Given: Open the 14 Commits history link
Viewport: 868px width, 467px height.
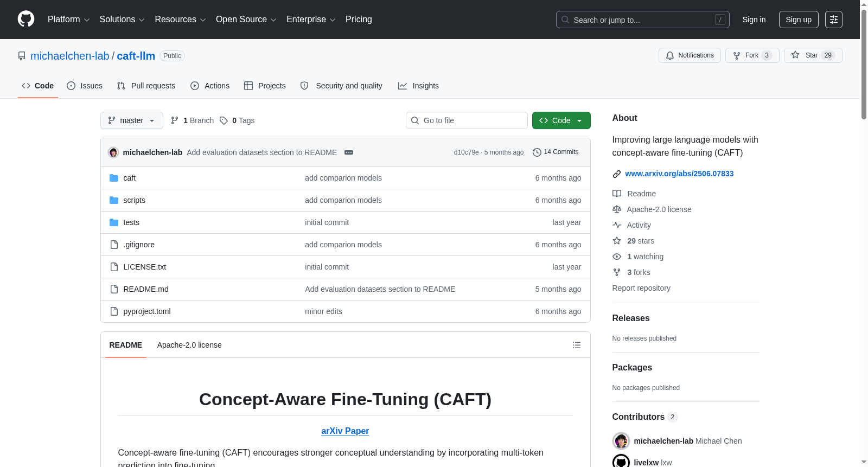Looking at the screenshot, I should tap(556, 152).
